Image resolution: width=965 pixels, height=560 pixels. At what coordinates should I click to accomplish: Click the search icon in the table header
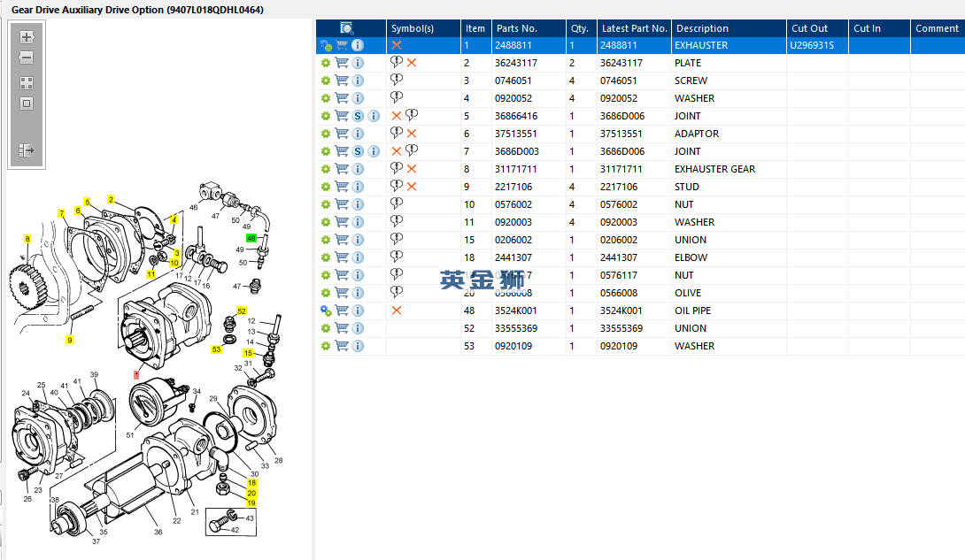346,28
